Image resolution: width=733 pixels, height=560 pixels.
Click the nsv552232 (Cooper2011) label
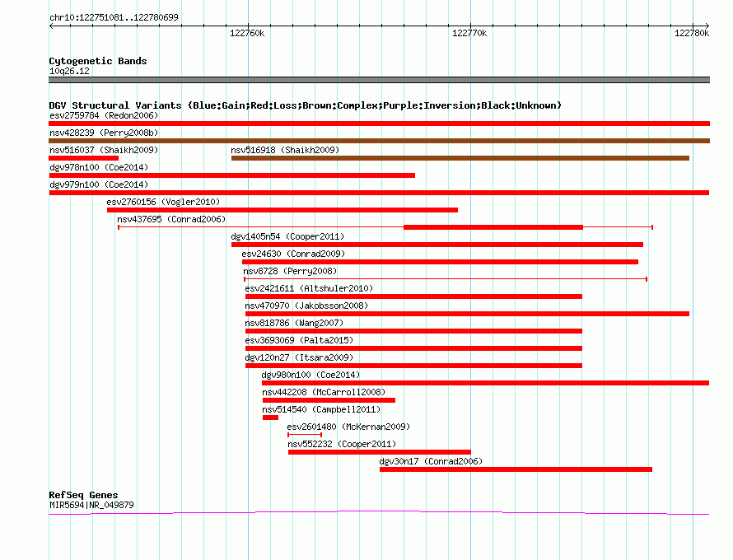click(x=342, y=444)
